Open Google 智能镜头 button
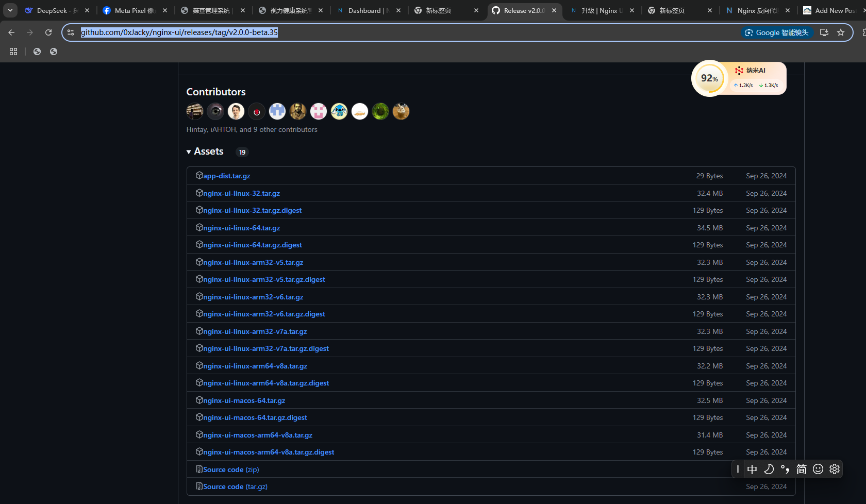866x504 pixels. (x=777, y=32)
